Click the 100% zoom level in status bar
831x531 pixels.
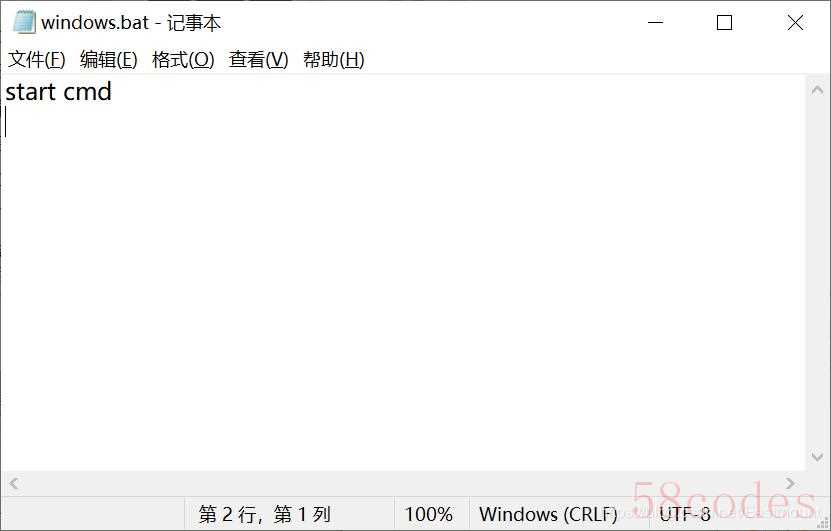[x=429, y=514]
